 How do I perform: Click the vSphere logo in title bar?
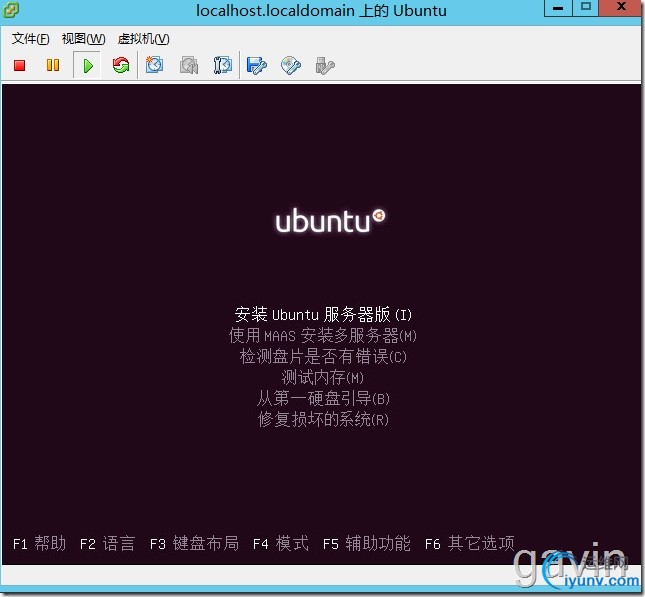pos(10,9)
